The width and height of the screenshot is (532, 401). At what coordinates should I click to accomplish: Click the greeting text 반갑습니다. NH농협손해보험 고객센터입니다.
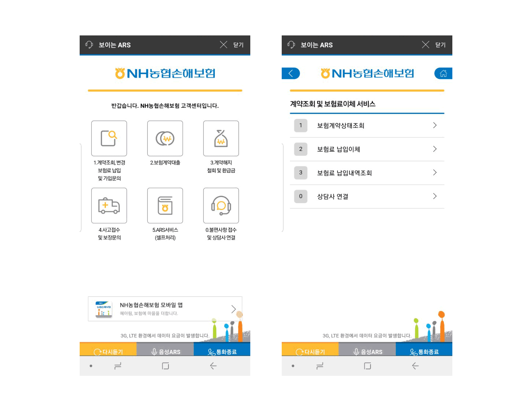pyautogui.click(x=165, y=106)
